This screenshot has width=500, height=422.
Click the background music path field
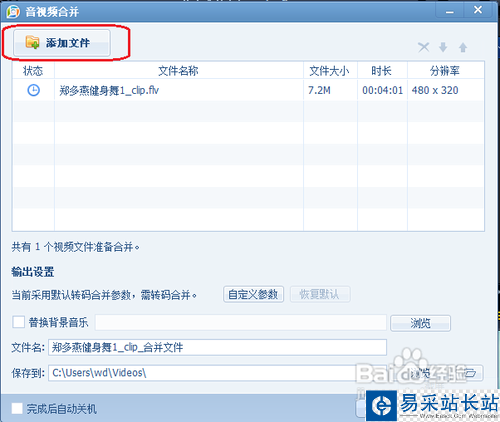[241, 322]
